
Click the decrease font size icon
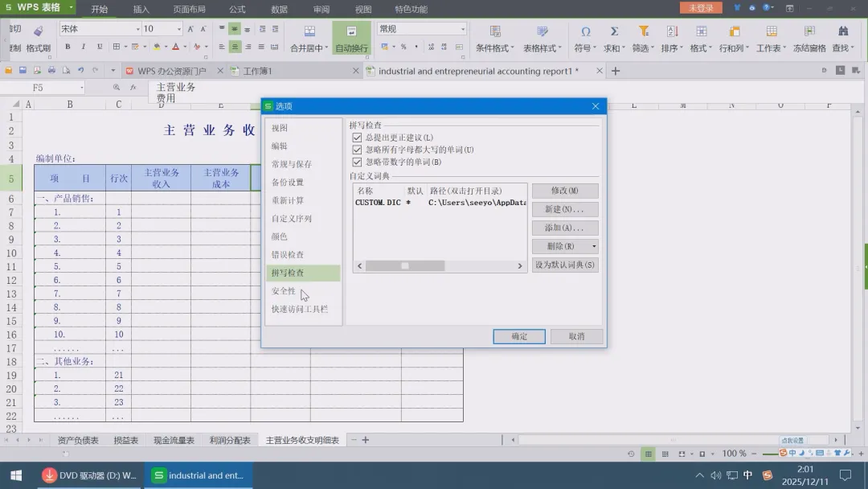coord(203,29)
